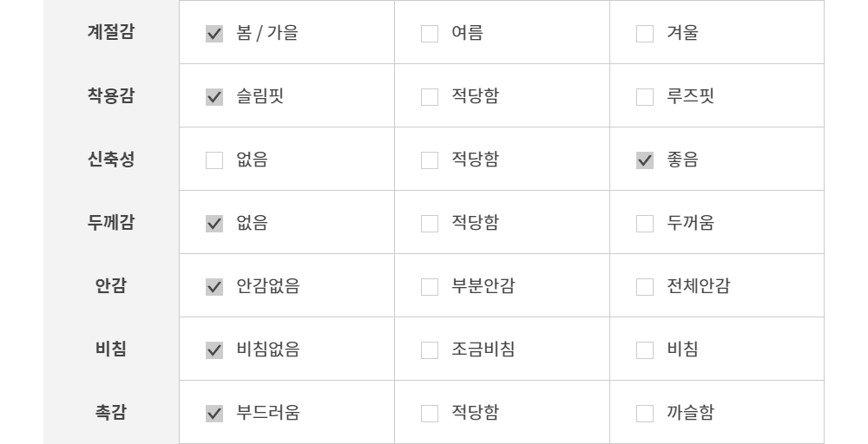Uncheck the 부드러움 texture checkbox
The image size is (868, 444).
coord(214,415)
